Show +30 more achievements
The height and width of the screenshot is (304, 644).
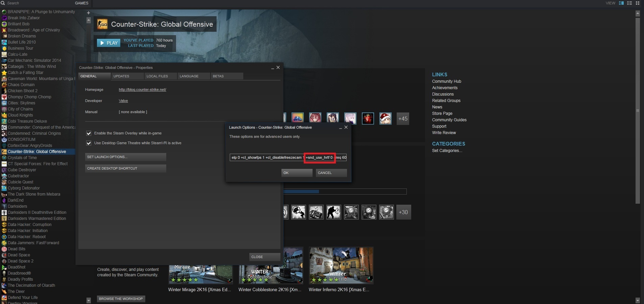pos(403,212)
